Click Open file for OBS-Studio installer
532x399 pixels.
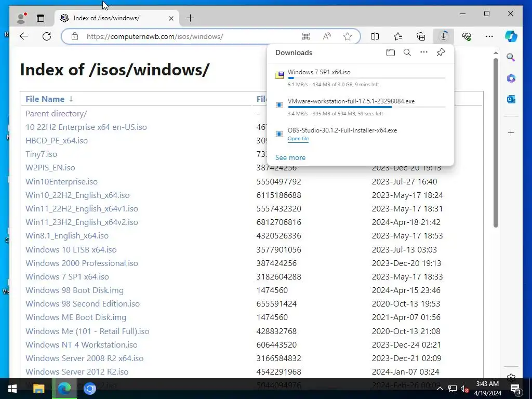[298, 138]
